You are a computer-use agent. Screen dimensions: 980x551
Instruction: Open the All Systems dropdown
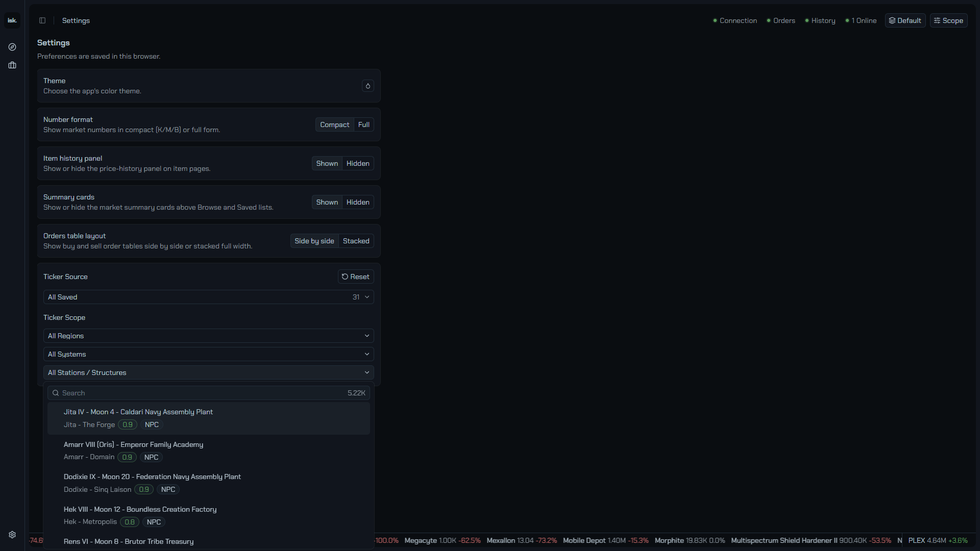click(x=209, y=354)
